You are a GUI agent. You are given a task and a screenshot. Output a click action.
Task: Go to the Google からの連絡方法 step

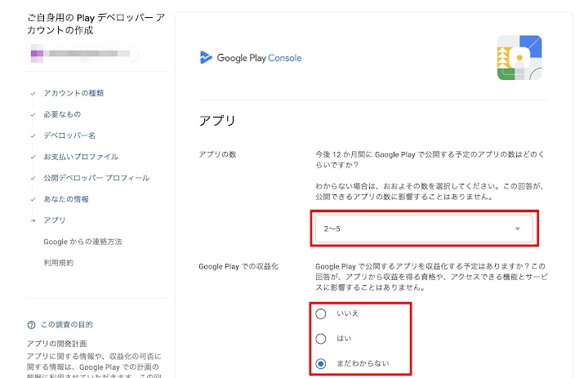point(82,242)
